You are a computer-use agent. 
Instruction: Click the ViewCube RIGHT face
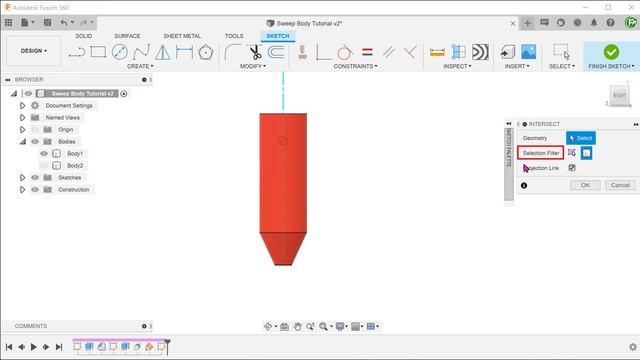pyautogui.click(x=619, y=95)
